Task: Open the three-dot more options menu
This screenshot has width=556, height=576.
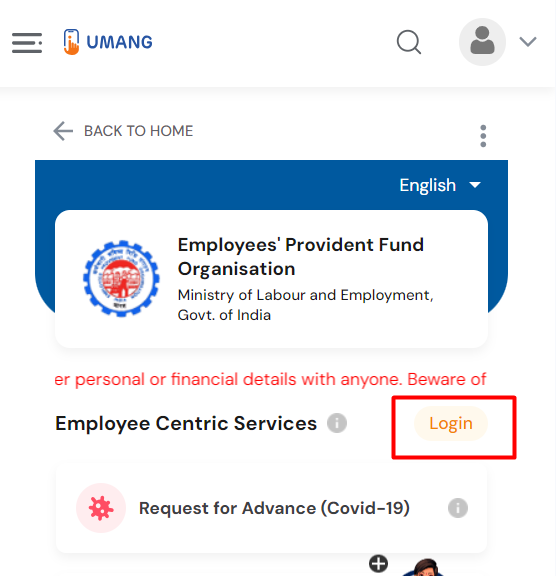Action: click(483, 136)
